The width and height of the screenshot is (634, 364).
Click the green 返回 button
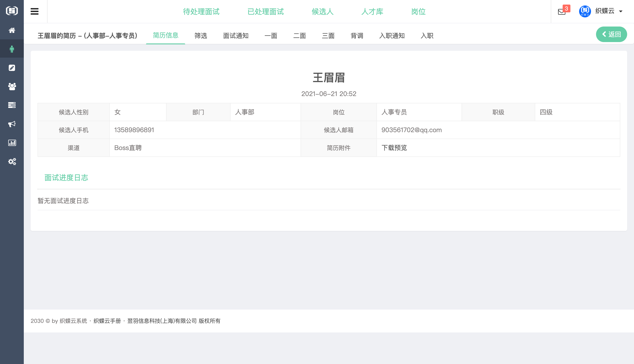coord(612,34)
